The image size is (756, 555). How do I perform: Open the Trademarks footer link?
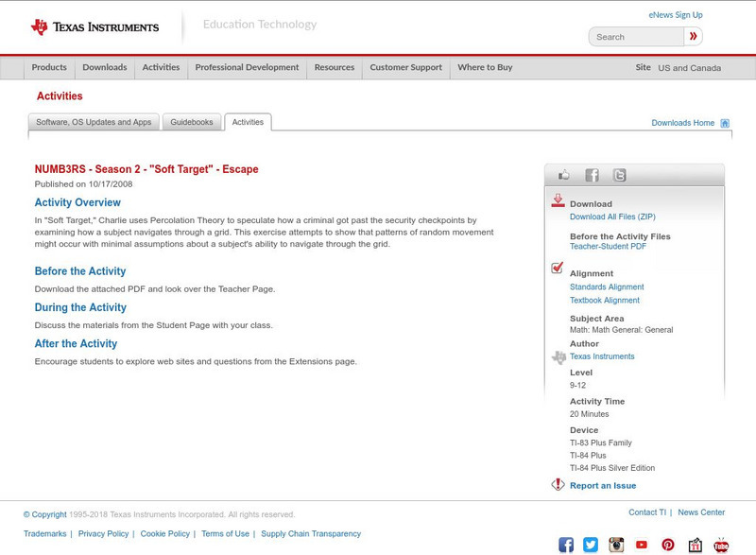point(44,534)
